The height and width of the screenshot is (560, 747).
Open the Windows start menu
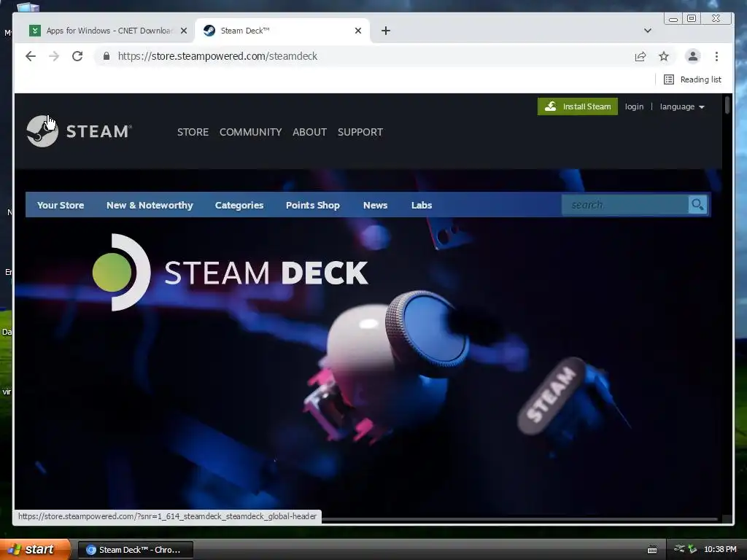[35, 549]
